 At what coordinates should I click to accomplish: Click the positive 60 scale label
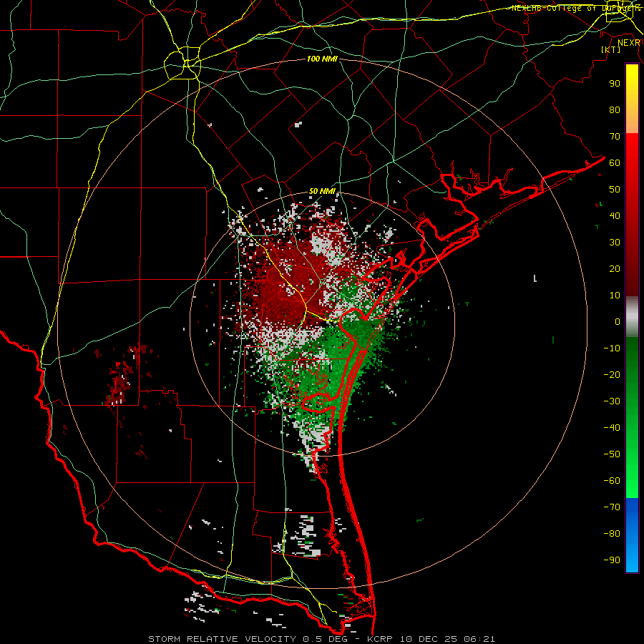click(615, 162)
